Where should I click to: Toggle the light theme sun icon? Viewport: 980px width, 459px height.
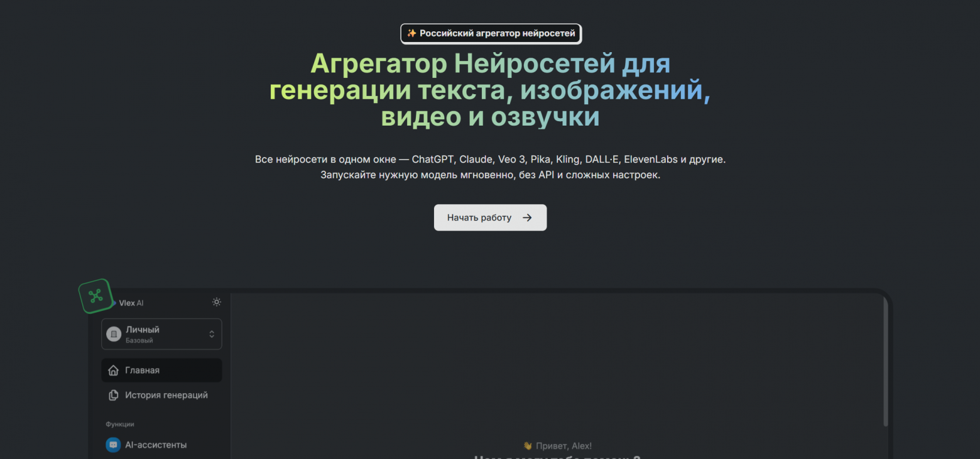click(217, 302)
